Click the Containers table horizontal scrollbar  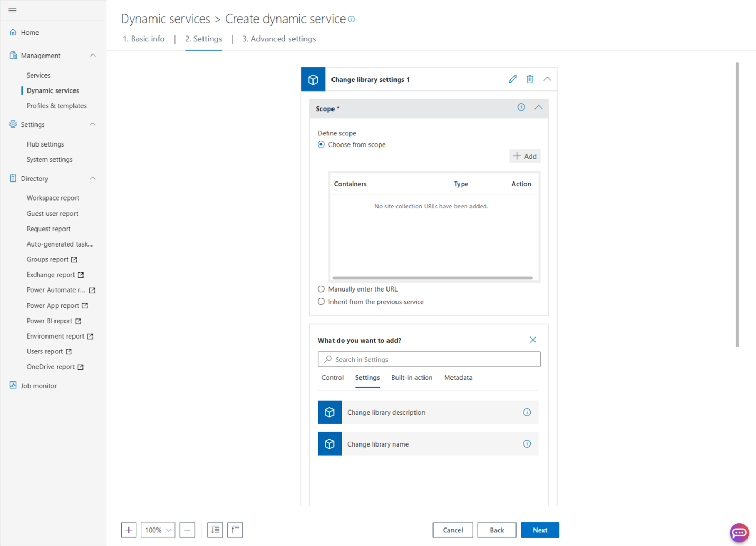[432, 278]
